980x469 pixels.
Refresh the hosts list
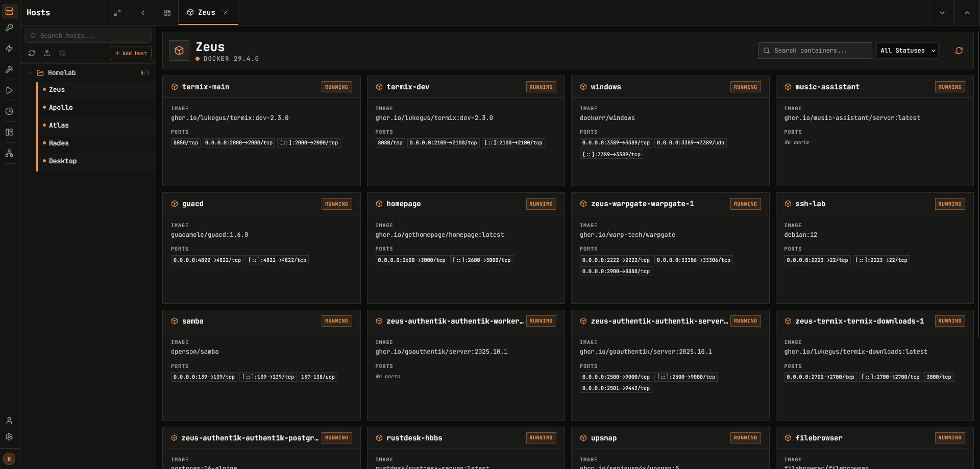[32, 53]
